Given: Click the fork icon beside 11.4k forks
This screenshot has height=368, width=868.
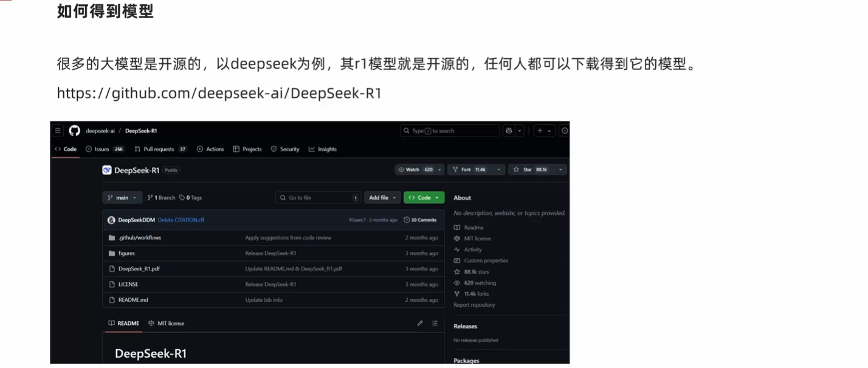Looking at the screenshot, I should pyautogui.click(x=457, y=293).
